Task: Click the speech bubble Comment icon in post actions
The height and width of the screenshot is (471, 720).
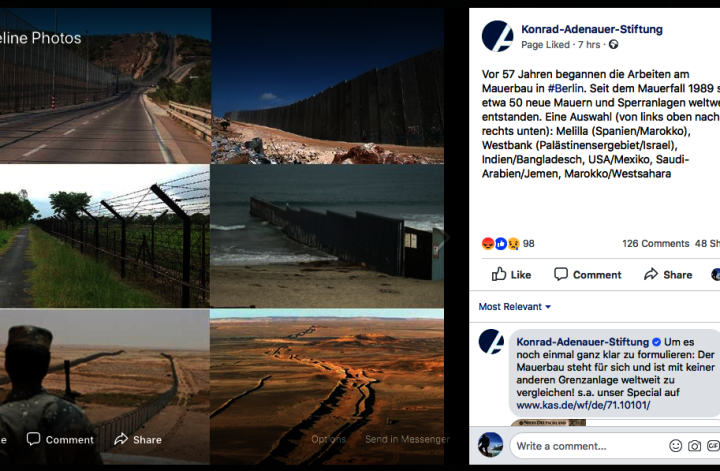Action: [x=561, y=274]
